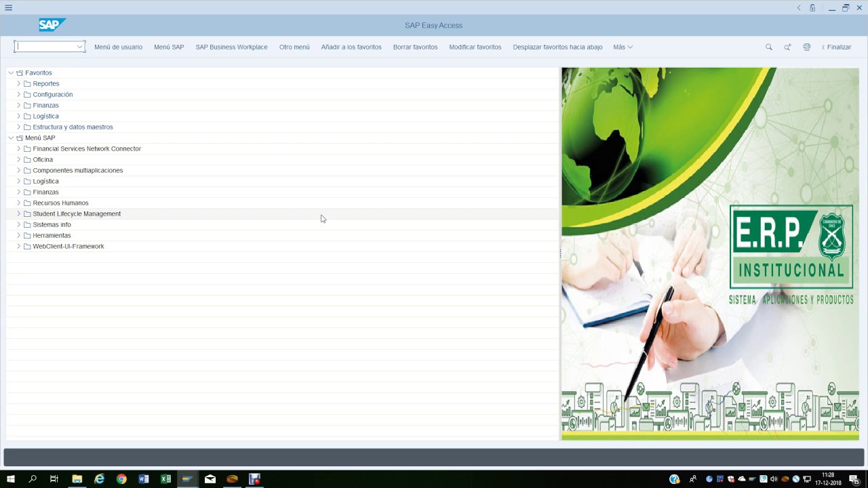
Task: Open the transaction code field dropdown
Action: pos(80,47)
